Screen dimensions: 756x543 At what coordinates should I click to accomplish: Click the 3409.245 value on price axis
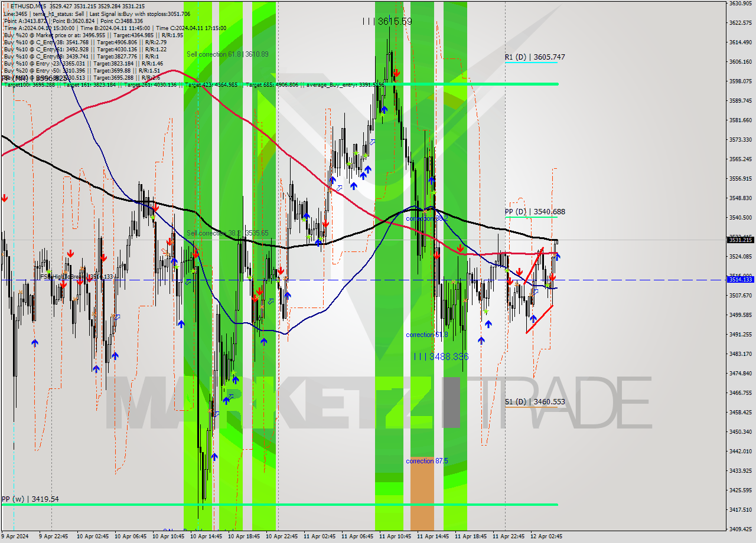pos(740,529)
